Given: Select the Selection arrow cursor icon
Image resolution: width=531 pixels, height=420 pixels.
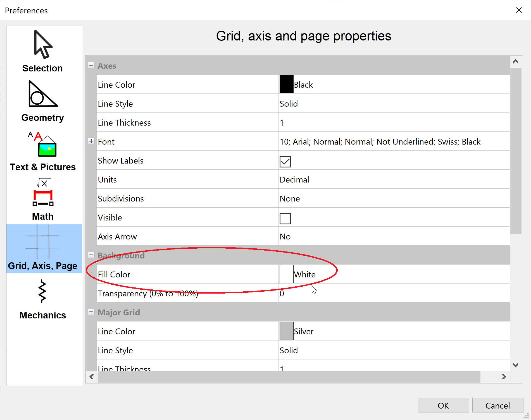Looking at the screenshot, I should (43, 45).
